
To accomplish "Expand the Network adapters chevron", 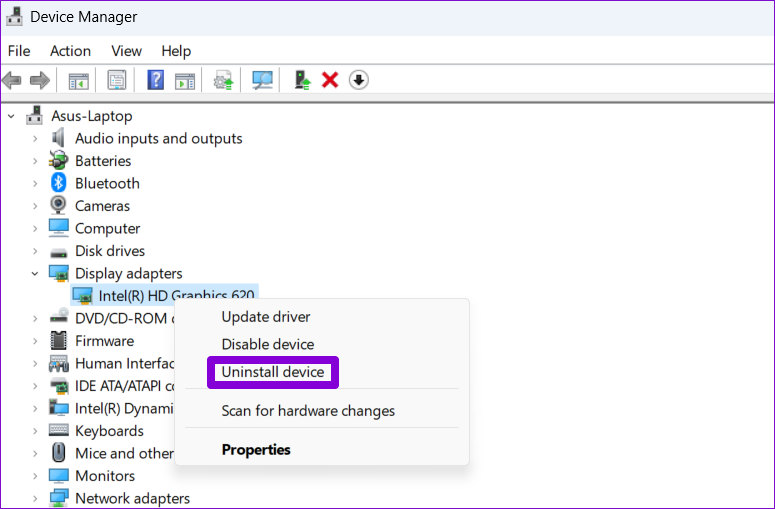I will [x=35, y=499].
